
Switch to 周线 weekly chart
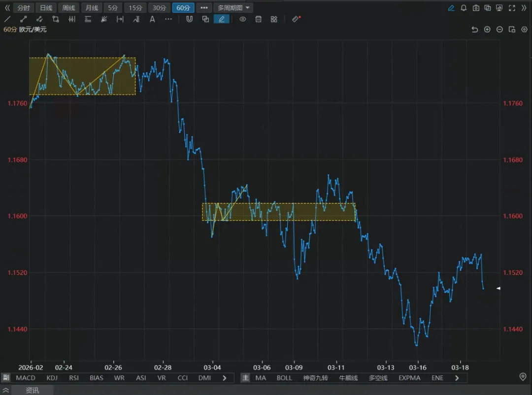pos(68,8)
